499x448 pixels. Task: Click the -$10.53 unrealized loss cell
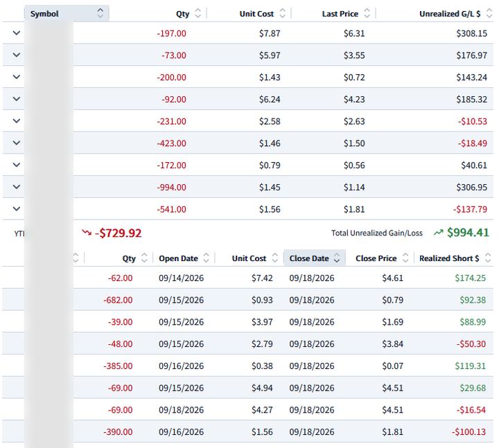tap(472, 121)
